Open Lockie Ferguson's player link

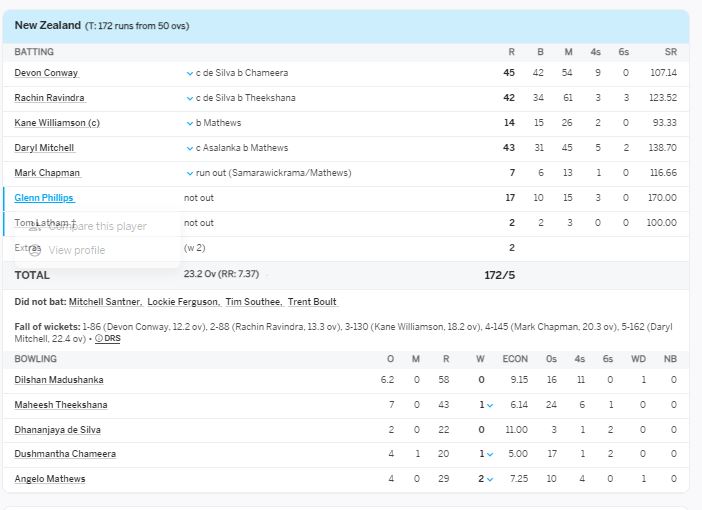click(x=183, y=302)
